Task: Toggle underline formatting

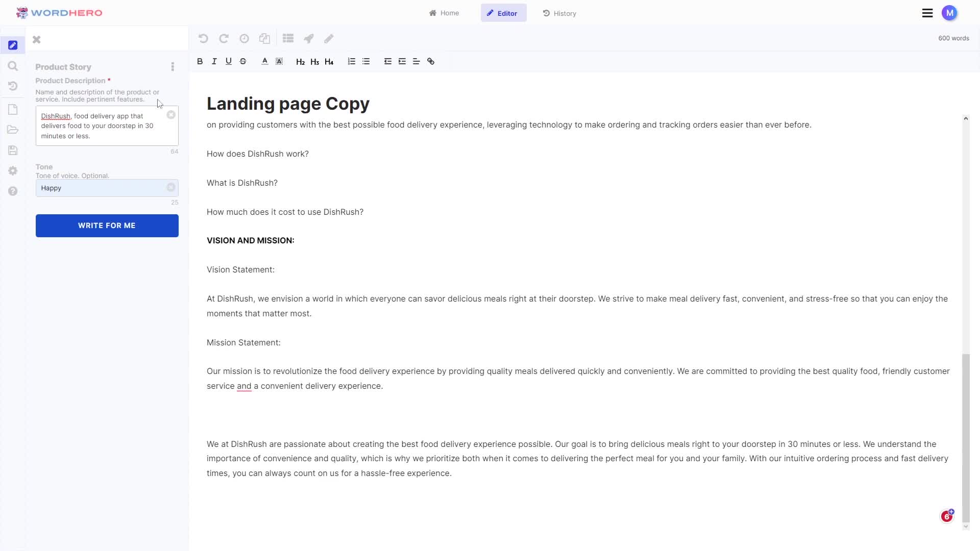Action: [229, 61]
